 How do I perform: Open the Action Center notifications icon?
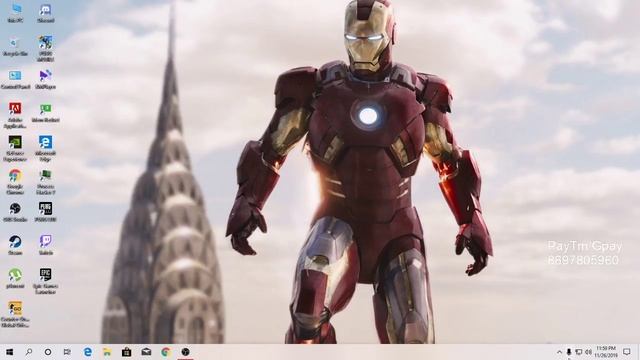pyautogui.click(x=627, y=352)
